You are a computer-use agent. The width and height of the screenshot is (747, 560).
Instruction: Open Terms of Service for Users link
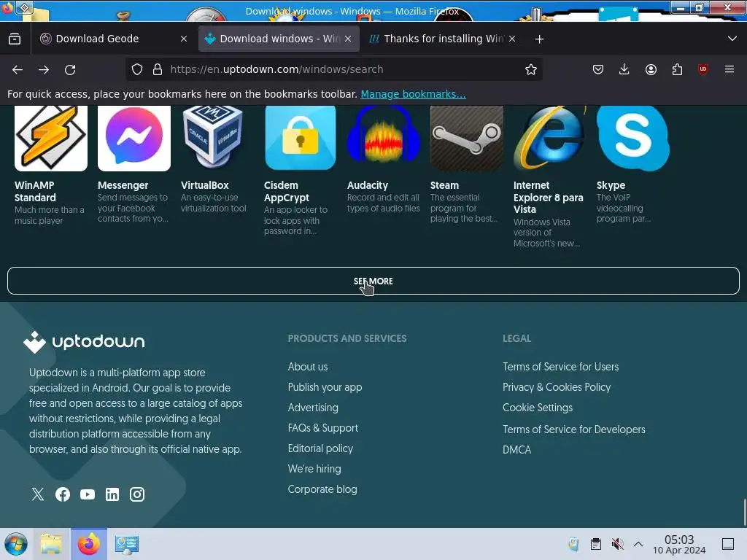coord(561,367)
